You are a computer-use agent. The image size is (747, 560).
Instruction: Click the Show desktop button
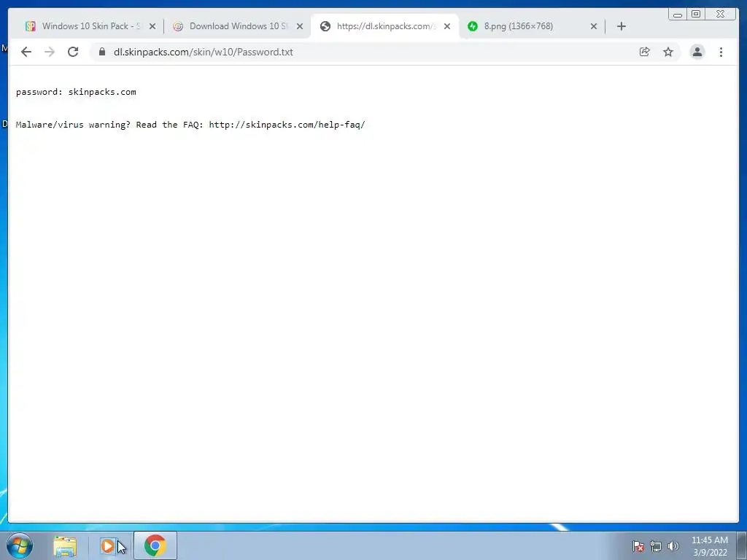pos(742,546)
